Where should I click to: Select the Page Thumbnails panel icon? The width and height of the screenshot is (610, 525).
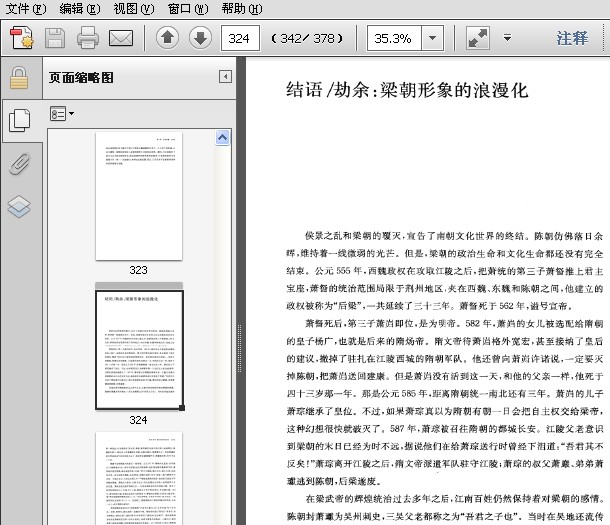[19, 120]
